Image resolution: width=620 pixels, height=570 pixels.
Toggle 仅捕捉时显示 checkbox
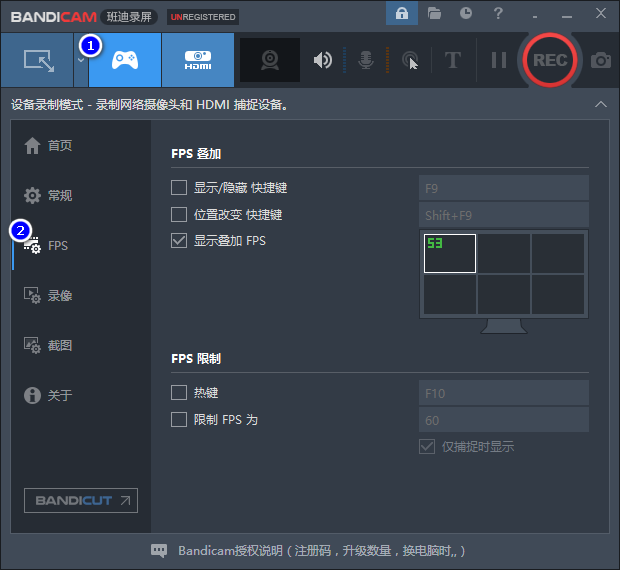427,447
